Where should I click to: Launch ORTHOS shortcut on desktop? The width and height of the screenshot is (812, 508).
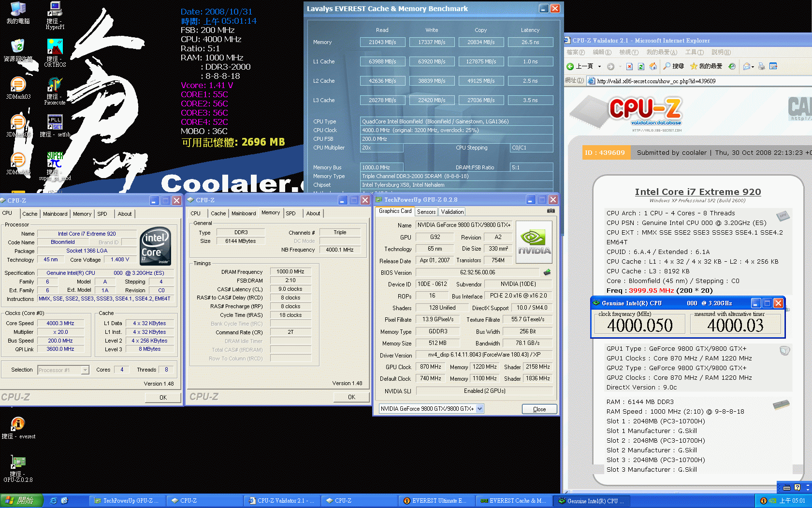click(x=55, y=53)
